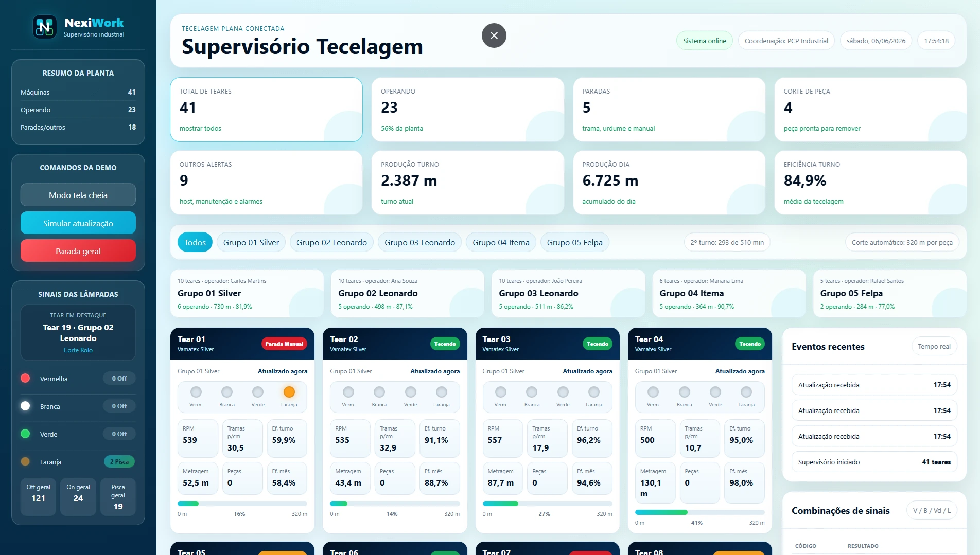Toggle Laranja lamp 2 Pisca switch
The height and width of the screenshot is (555, 980).
click(x=119, y=461)
